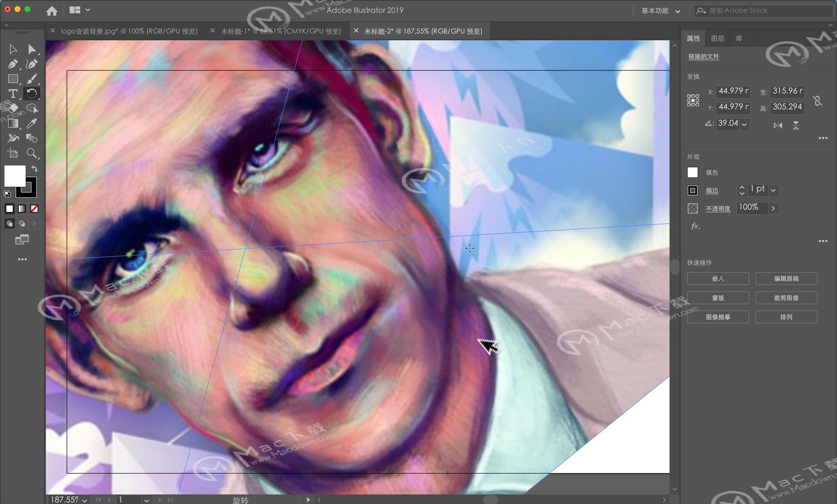
Task: Open the Stroke color swatch in Appearance
Action: tap(692, 190)
